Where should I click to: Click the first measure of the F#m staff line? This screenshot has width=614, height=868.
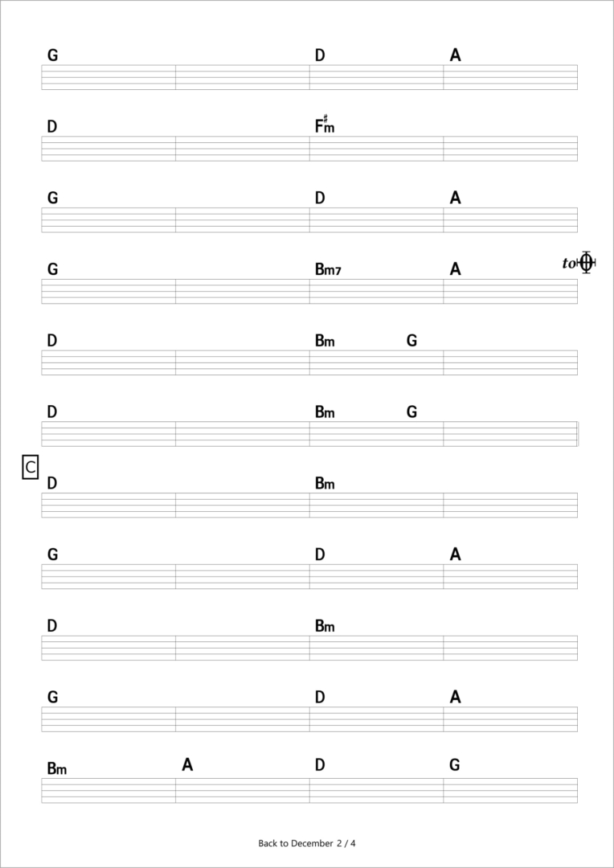tap(108, 149)
